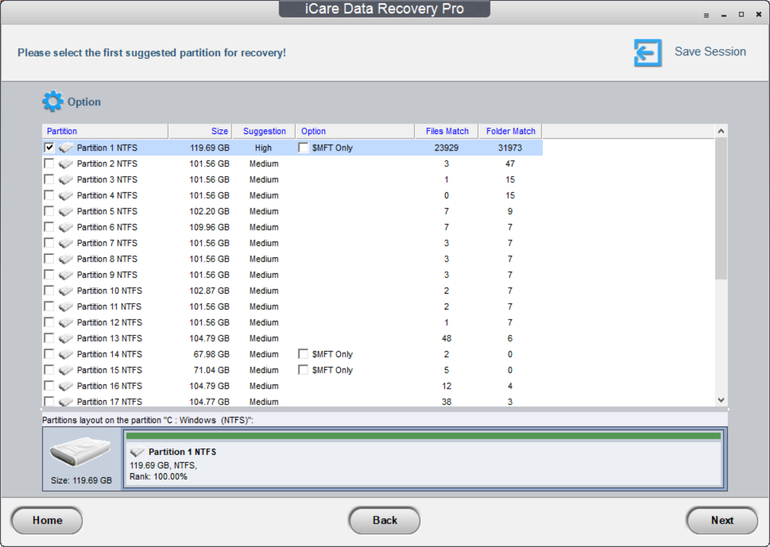Uncheck Partition 1 NTFS checkbox

49,147
